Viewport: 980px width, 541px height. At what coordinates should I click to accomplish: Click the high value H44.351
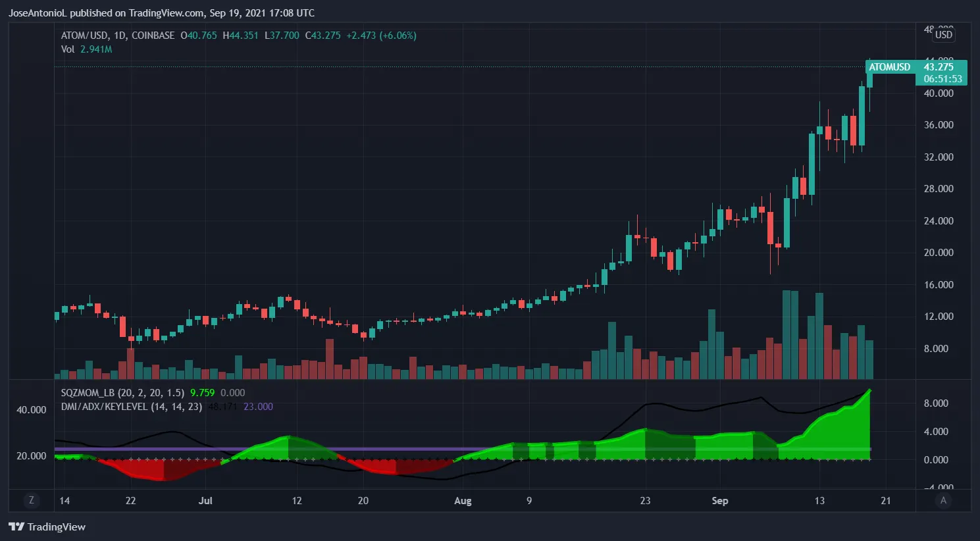(240, 36)
